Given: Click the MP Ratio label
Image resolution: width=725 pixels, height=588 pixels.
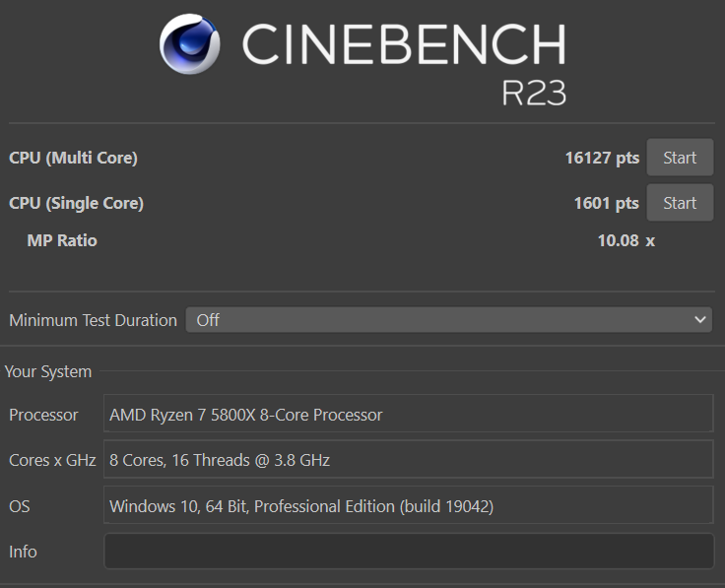Looking at the screenshot, I should (x=62, y=241).
